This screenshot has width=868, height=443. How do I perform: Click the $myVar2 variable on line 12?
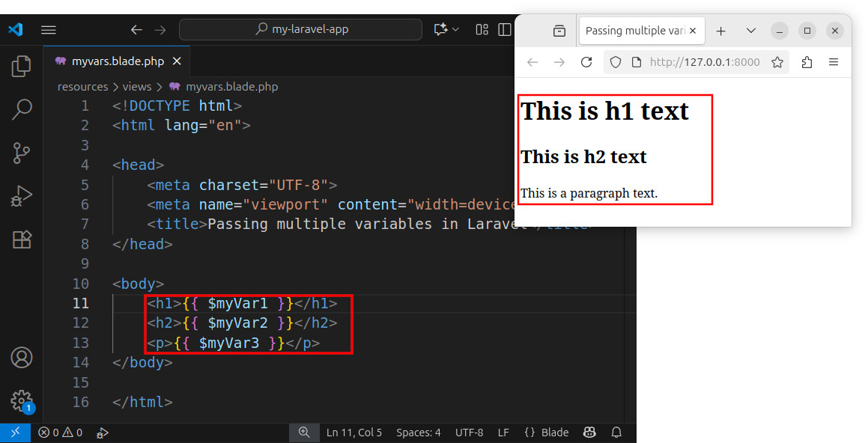(237, 323)
